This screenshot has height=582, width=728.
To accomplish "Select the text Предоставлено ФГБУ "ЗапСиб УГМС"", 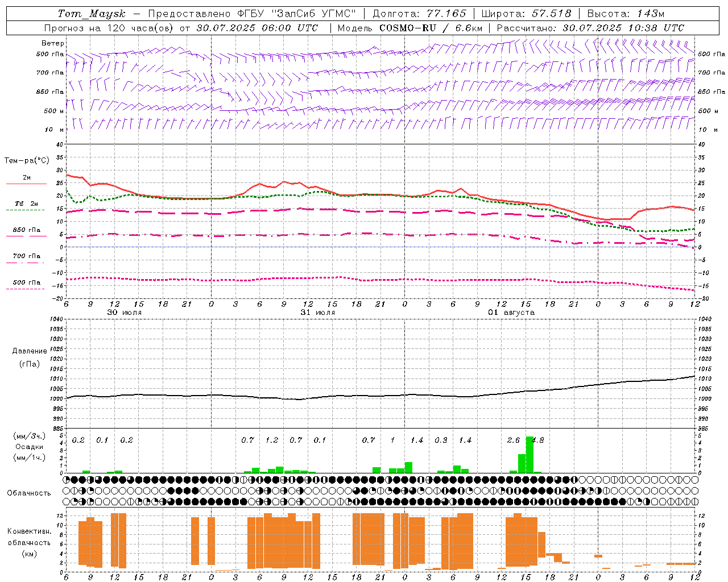I will [252, 14].
